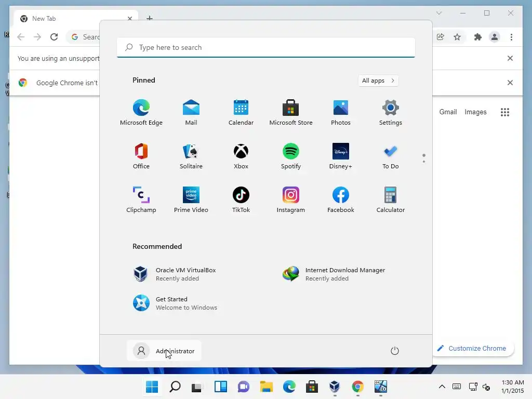The image size is (532, 399).
Task: Open File Explorer from taskbar
Action: 267,387
